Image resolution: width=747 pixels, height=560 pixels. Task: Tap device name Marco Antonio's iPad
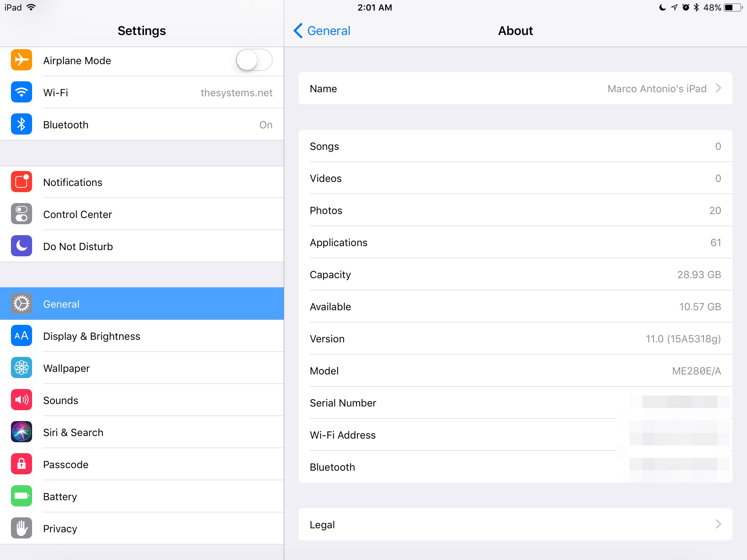point(657,89)
